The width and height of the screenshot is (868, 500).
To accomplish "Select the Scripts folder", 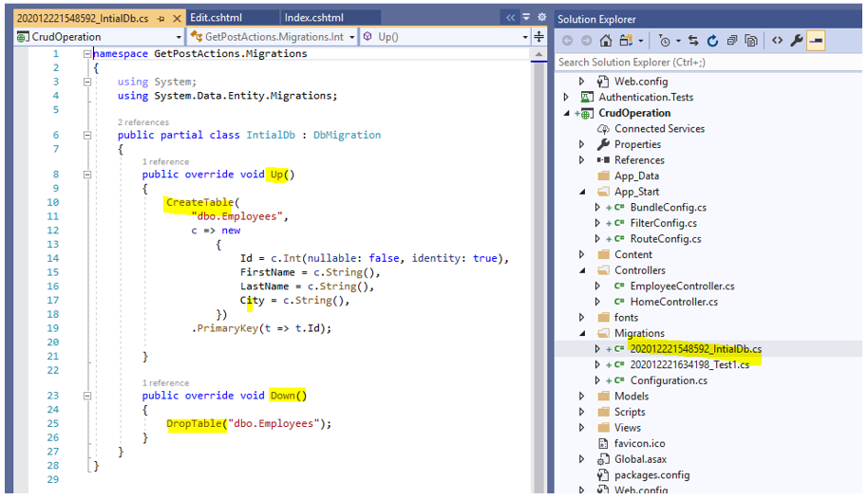I will (630, 412).
